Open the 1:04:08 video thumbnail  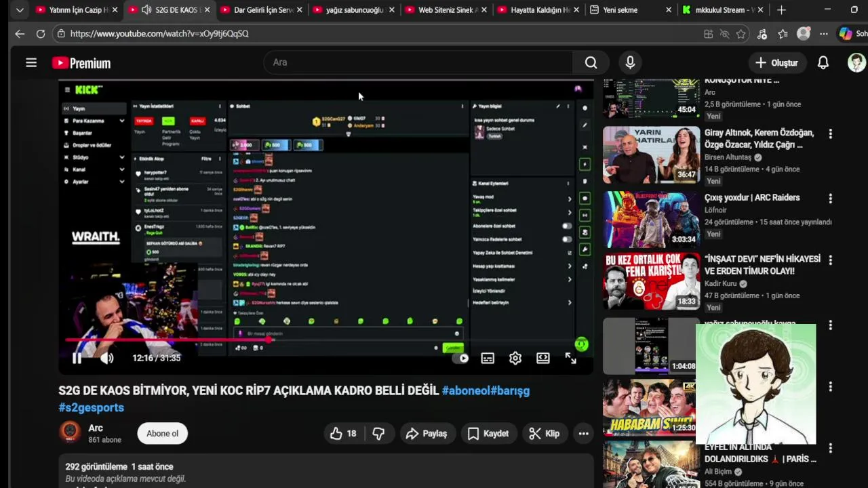651,346
